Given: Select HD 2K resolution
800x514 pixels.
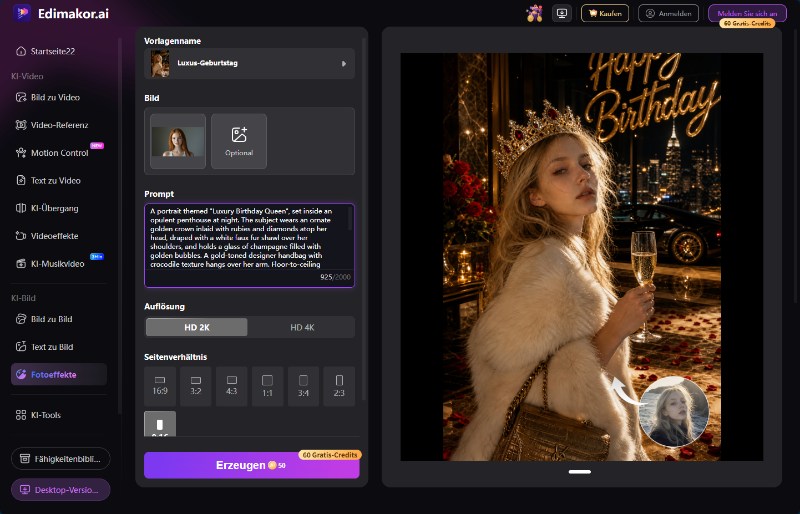Looking at the screenshot, I should point(196,327).
